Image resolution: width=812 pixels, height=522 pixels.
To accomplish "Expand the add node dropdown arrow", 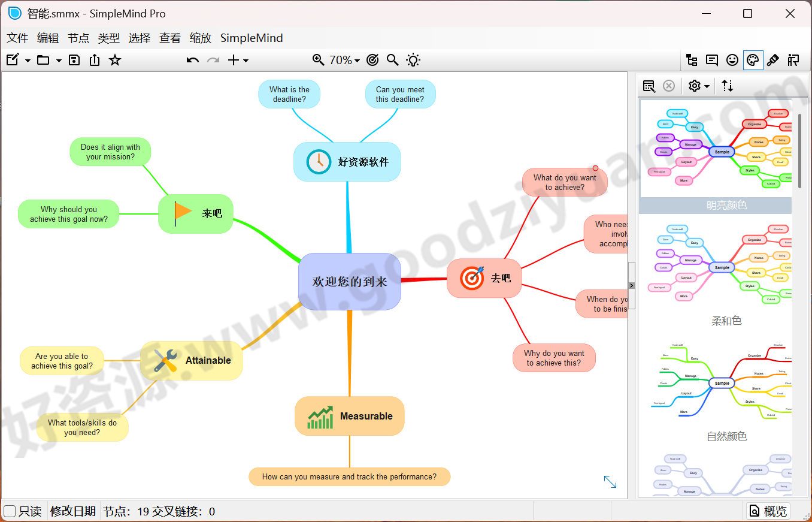I will (x=245, y=60).
